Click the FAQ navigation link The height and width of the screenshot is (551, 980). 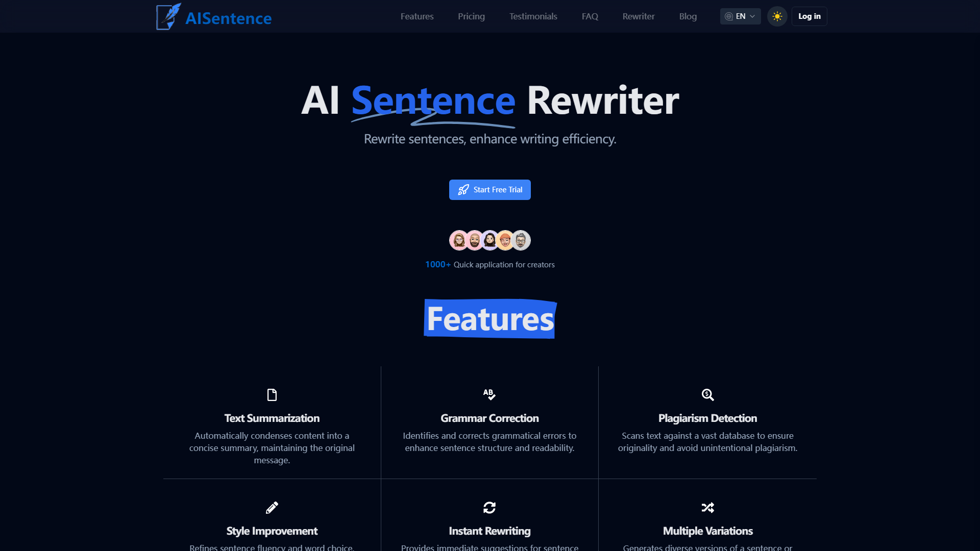(x=589, y=16)
